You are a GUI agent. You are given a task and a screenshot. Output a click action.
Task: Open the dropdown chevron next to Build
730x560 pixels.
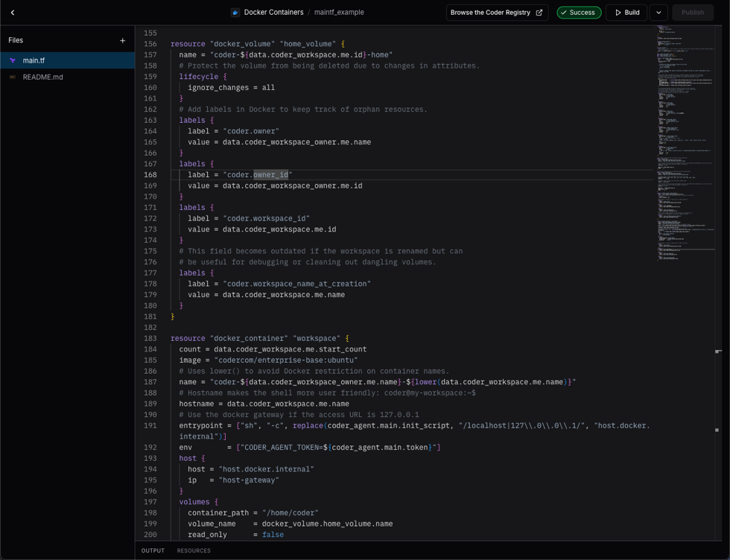(x=658, y=12)
